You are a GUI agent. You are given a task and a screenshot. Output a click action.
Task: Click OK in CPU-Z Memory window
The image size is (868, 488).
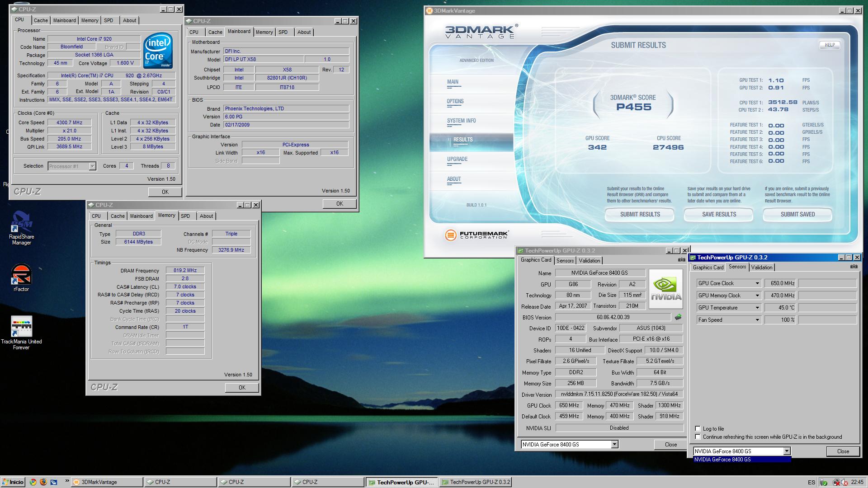[x=242, y=388]
